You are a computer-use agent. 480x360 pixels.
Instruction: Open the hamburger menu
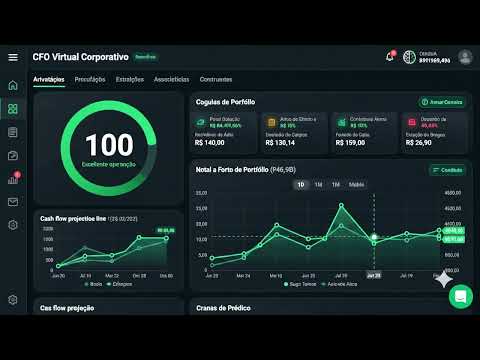click(x=13, y=57)
